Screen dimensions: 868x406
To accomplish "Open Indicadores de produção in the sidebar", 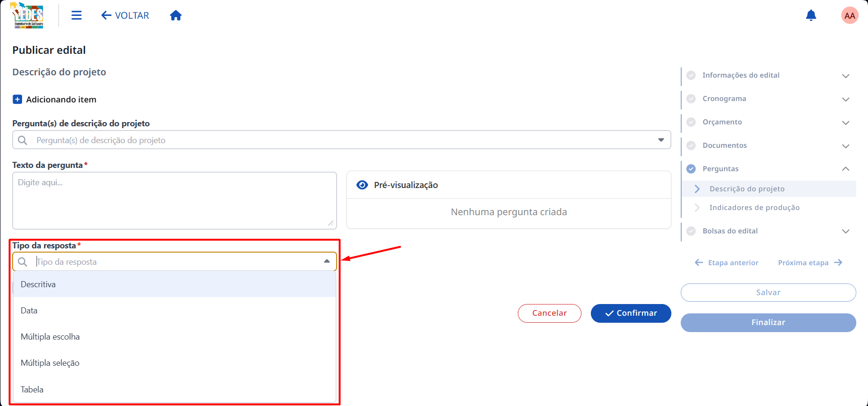I will tap(769, 207).
